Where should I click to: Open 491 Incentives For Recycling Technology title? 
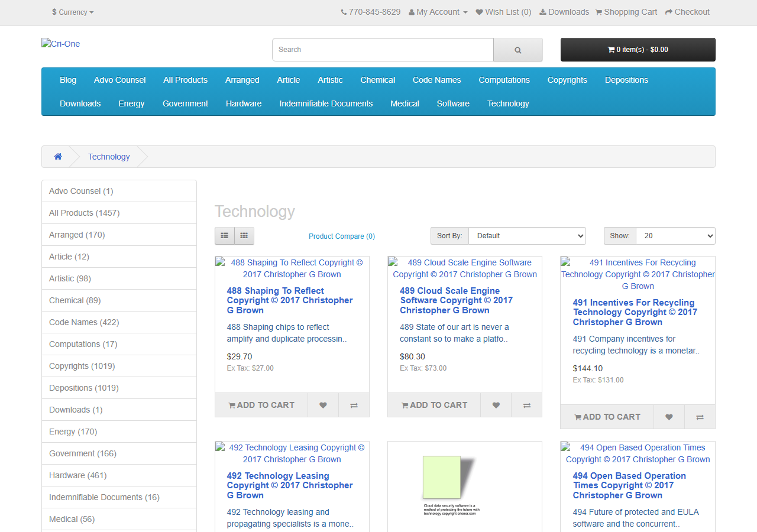(635, 312)
